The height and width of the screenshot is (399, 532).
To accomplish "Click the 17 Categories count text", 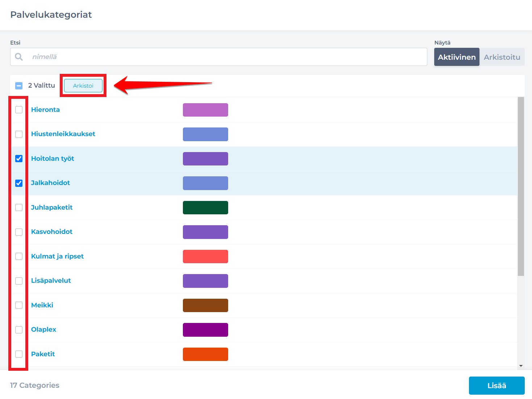I will pos(35,385).
